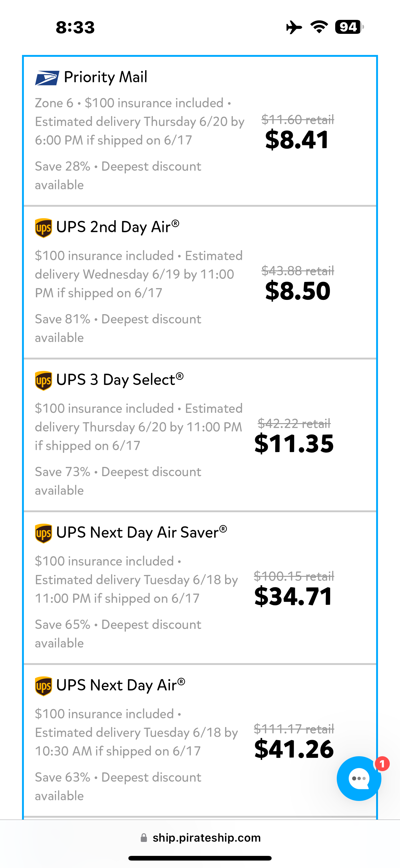Tap the UPS logo beside 3 Day Select
This screenshot has height=868, width=400.
[x=43, y=381]
